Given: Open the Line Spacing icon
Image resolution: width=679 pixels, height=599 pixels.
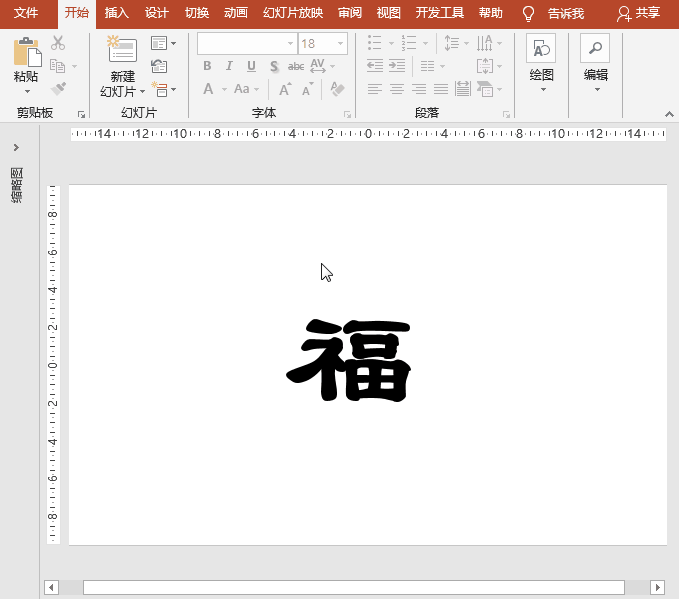Looking at the screenshot, I should coord(452,43).
